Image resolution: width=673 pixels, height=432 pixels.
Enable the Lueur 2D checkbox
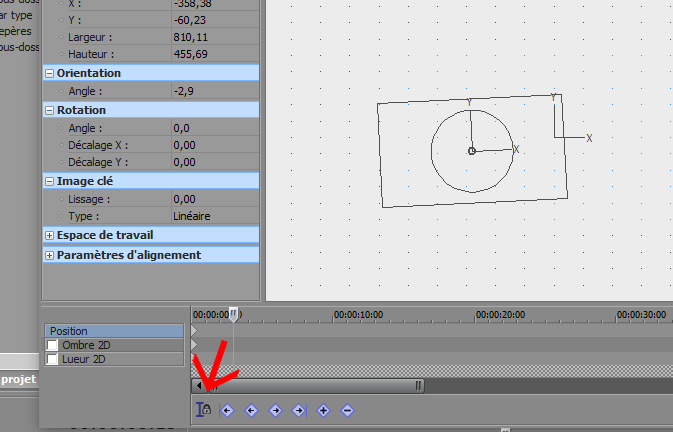(53, 359)
